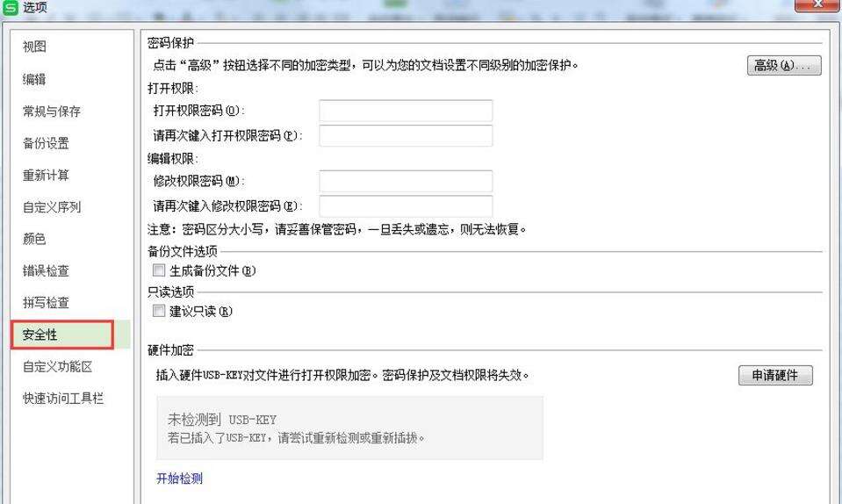Click the 修改权限密码 input box
This screenshot has height=504, width=842.
pyautogui.click(x=406, y=181)
